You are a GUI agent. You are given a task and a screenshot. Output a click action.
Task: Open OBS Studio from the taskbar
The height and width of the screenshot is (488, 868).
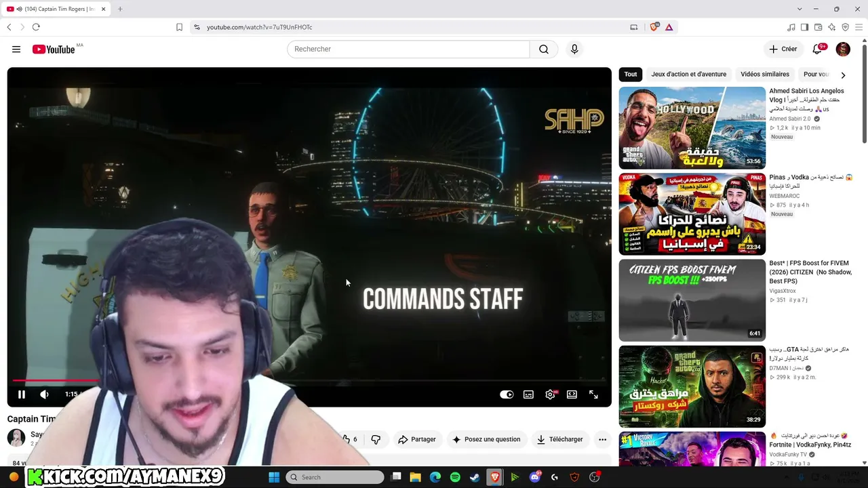595,477
